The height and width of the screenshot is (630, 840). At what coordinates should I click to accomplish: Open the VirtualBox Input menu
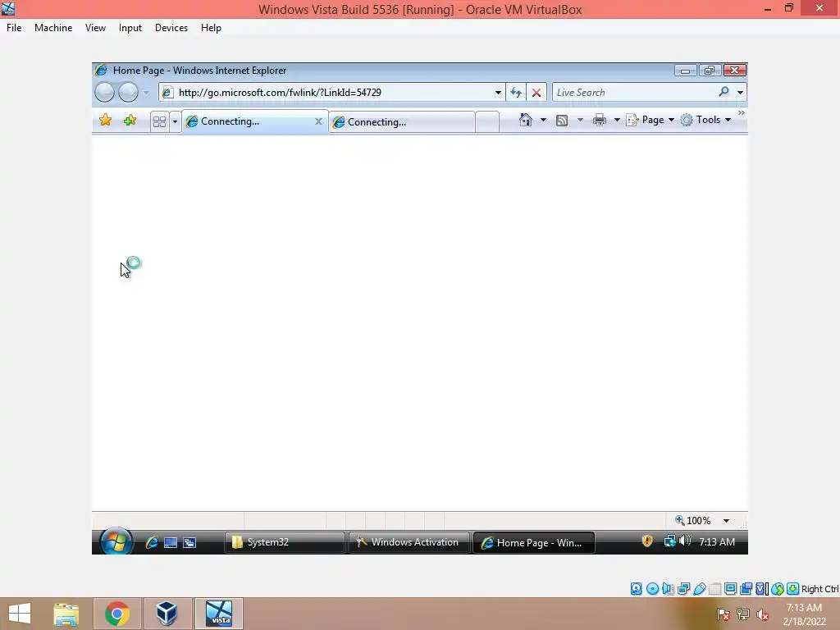[x=130, y=28]
